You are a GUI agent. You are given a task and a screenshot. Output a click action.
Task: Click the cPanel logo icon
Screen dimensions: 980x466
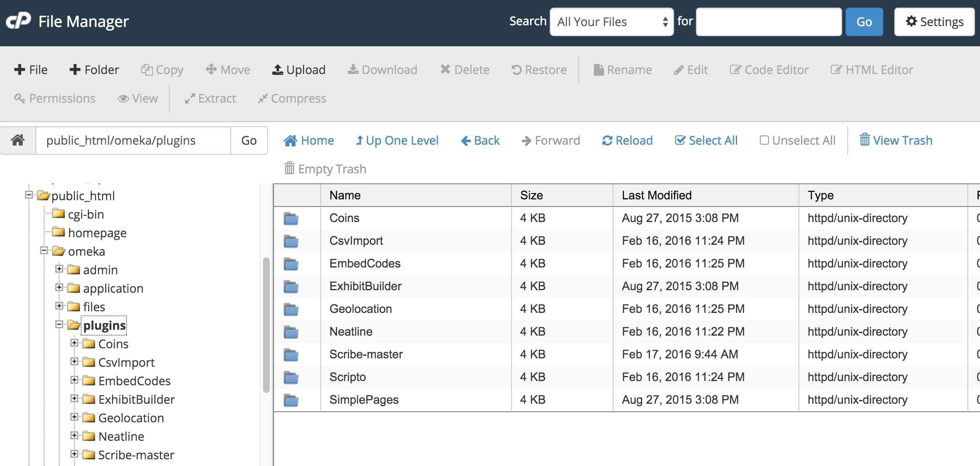(18, 21)
